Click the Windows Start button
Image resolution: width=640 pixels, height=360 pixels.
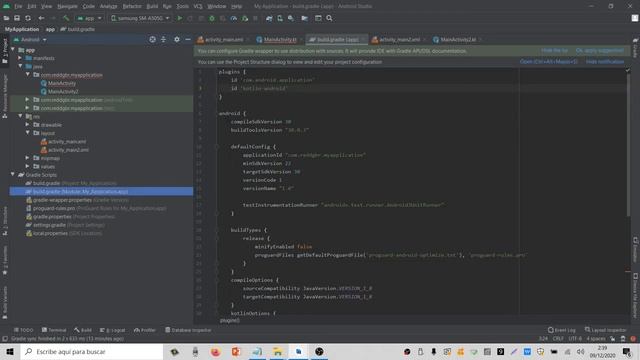10,351
